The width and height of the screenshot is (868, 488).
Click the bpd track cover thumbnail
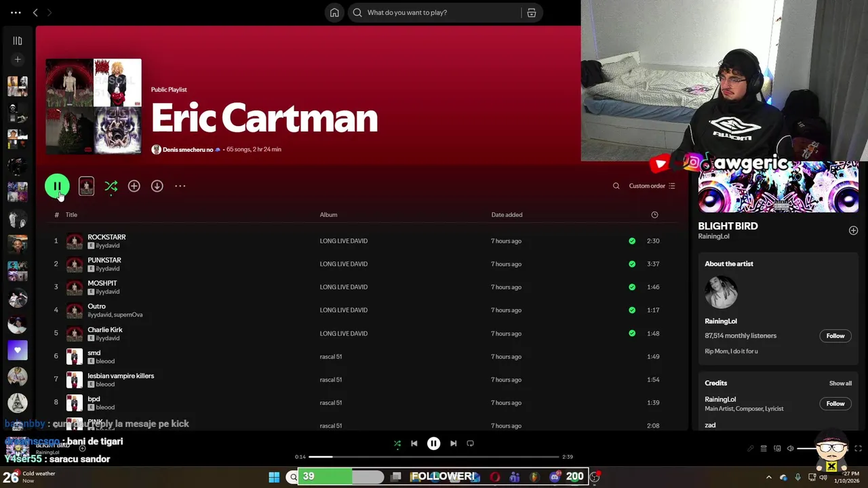pos(75,403)
